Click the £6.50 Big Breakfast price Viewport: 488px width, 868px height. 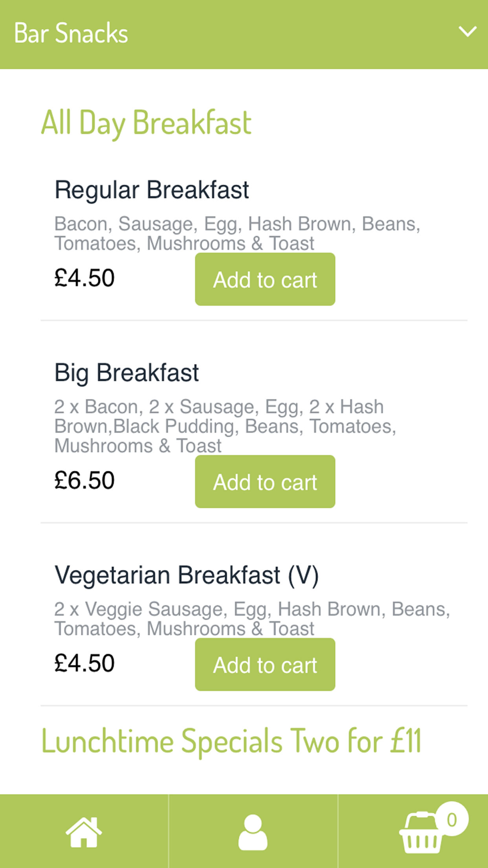[x=84, y=480]
